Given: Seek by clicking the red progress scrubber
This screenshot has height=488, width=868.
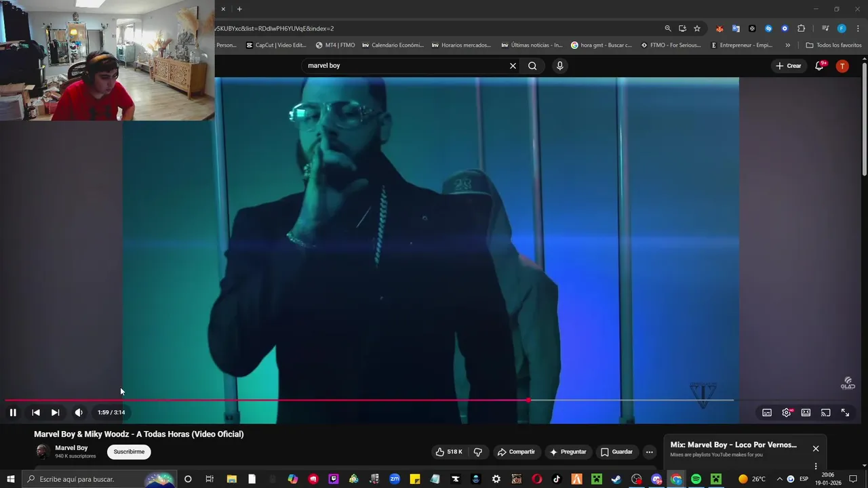Looking at the screenshot, I should [x=528, y=400].
